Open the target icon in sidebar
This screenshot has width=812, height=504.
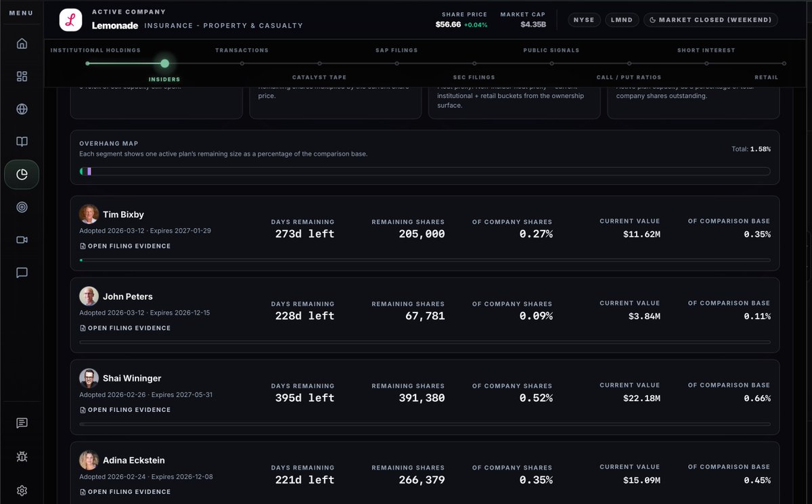(x=22, y=207)
